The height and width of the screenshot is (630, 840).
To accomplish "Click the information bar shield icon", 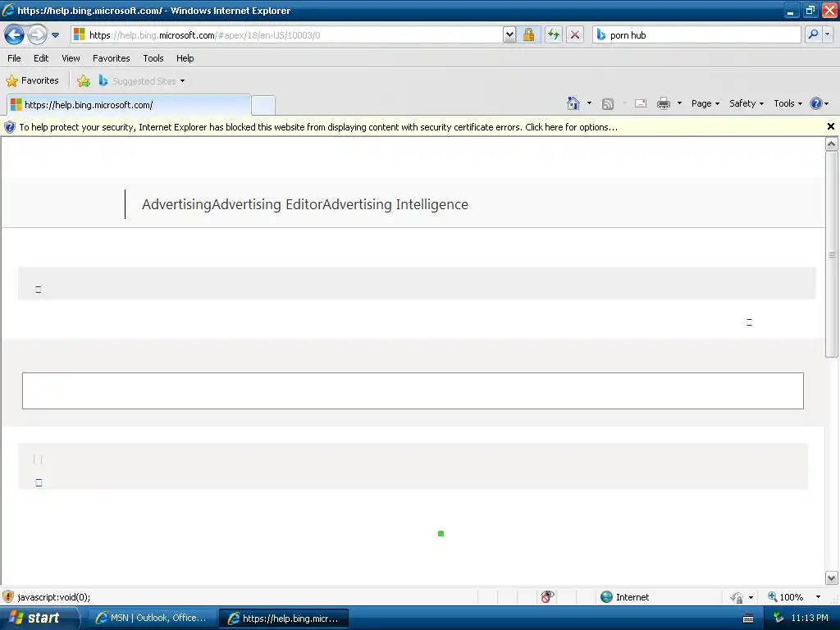I will point(9,127).
